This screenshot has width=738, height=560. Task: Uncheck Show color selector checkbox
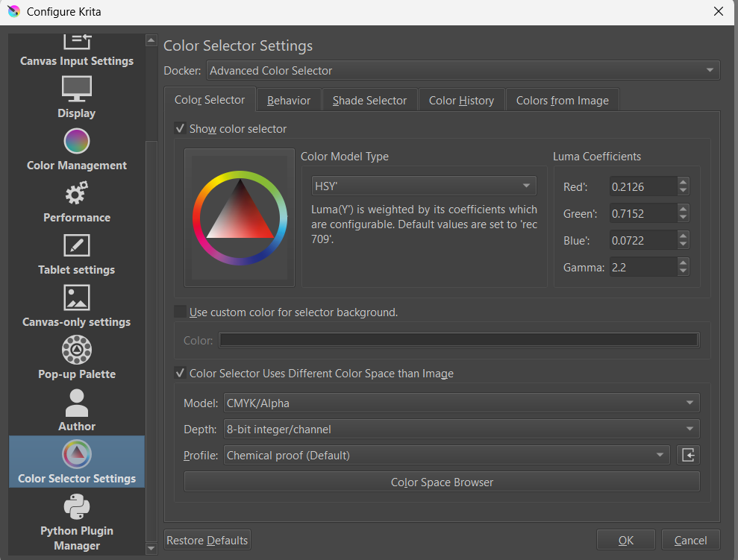click(180, 128)
